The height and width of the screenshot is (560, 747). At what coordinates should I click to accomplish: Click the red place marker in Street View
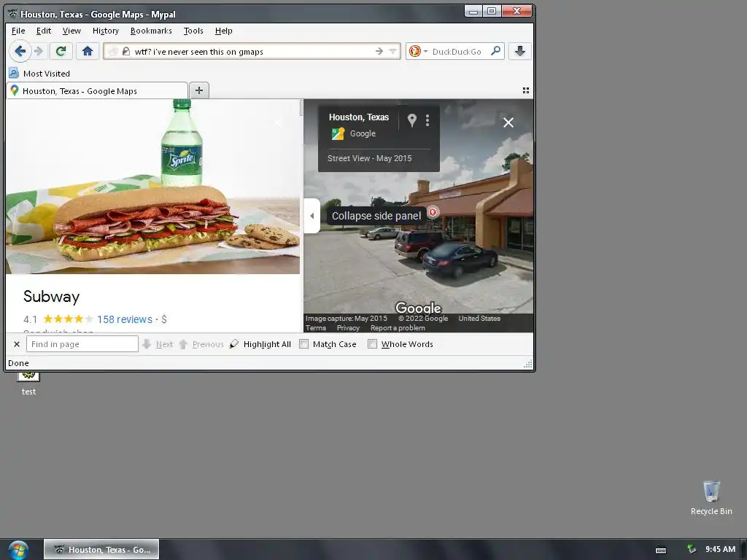pyautogui.click(x=433, y=212)
